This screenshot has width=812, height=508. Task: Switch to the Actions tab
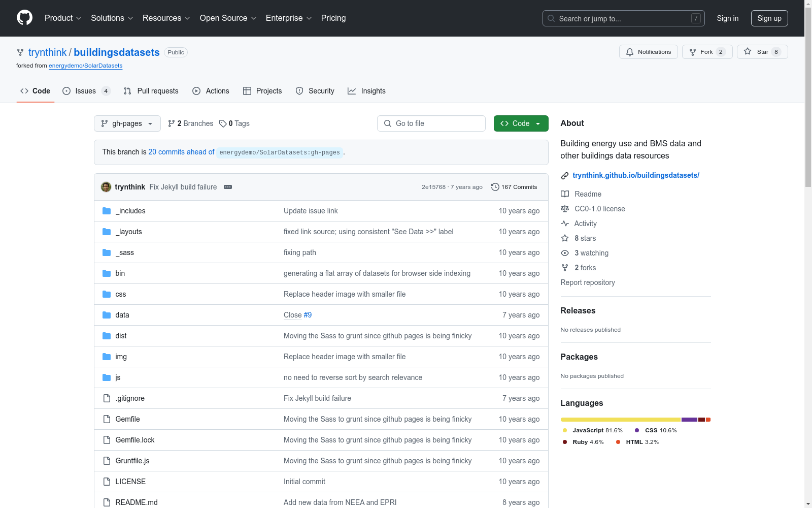click(x=211, y=91)
